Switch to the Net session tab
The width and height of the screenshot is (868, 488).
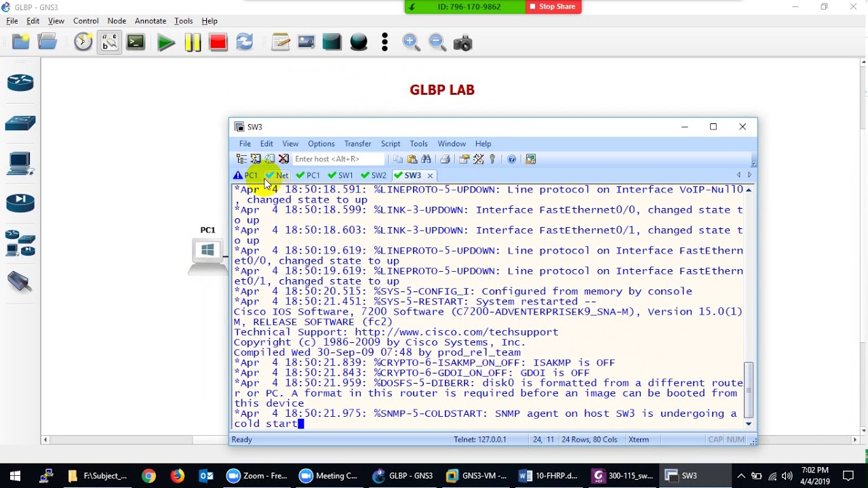coord(277,176)
